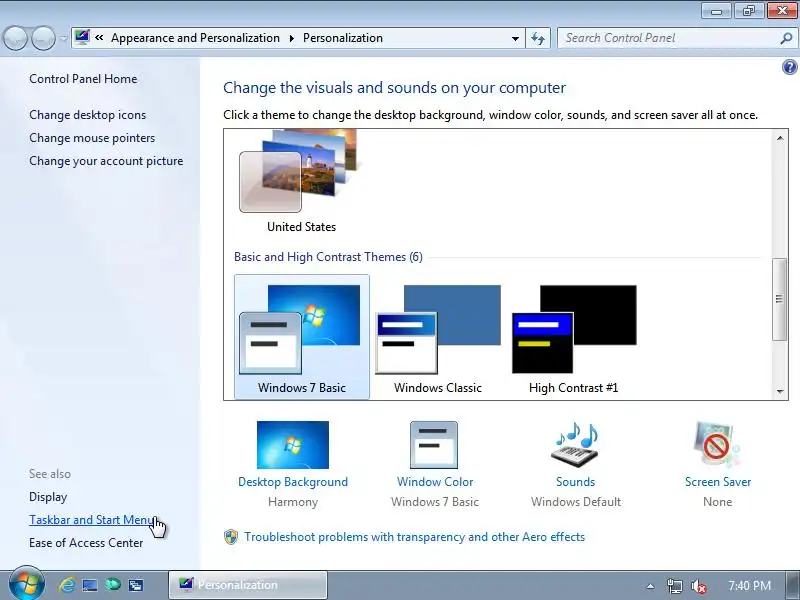The height and width of the screenshot is (600, 800).
Task: Click the network tray icon
Action: [x=674, y=586]
